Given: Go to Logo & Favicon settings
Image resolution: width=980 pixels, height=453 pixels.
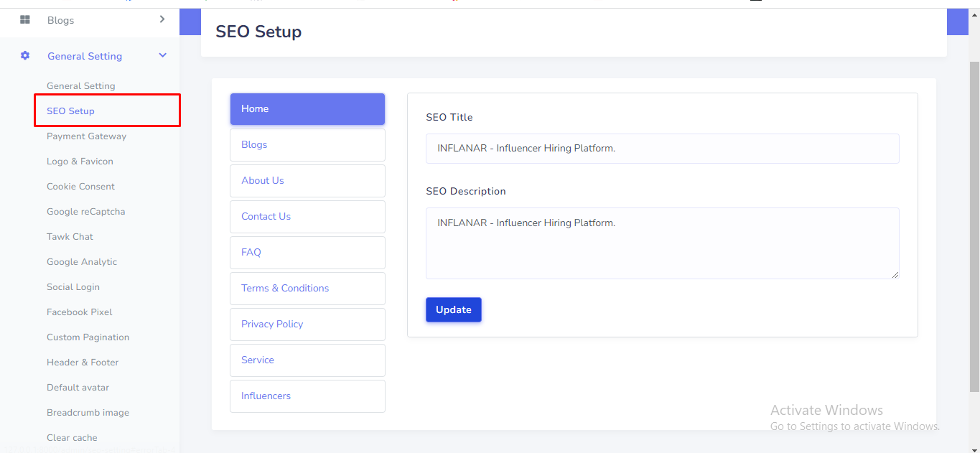Looking at the screenshot, I should [80, 162].
